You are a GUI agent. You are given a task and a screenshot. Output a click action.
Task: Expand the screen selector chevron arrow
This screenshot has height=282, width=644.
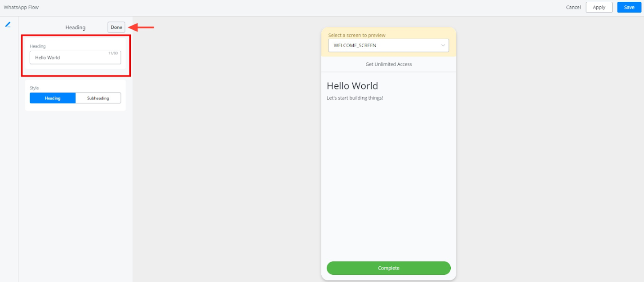(x=443, y=45)
